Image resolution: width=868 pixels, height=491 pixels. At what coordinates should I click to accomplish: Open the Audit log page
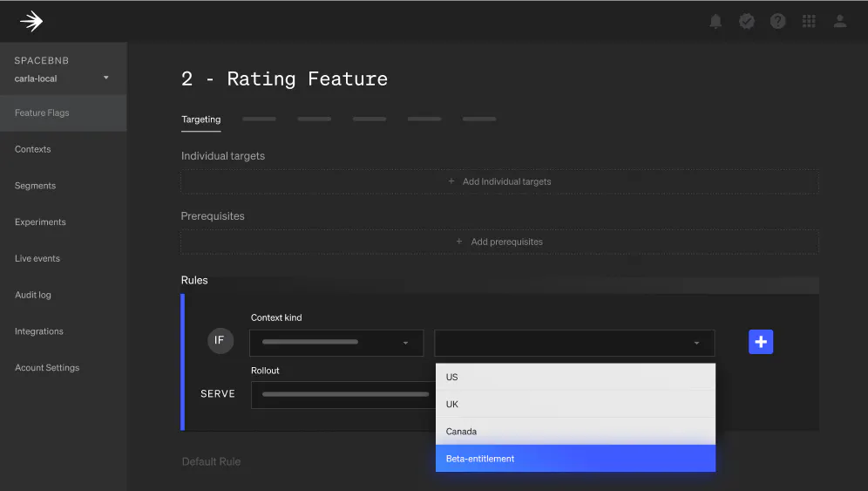[x=33, y=295]
